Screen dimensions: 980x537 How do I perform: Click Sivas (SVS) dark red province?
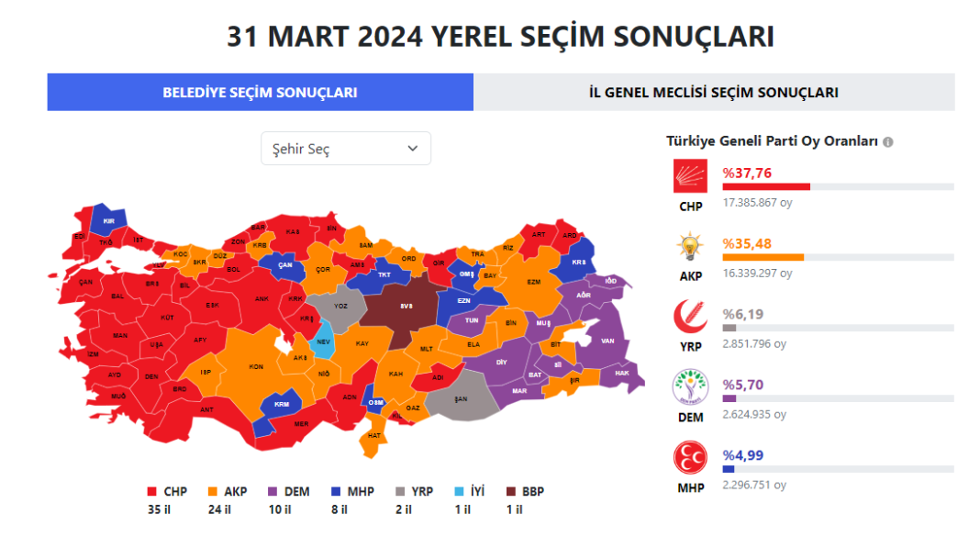(x=405, y=307)
